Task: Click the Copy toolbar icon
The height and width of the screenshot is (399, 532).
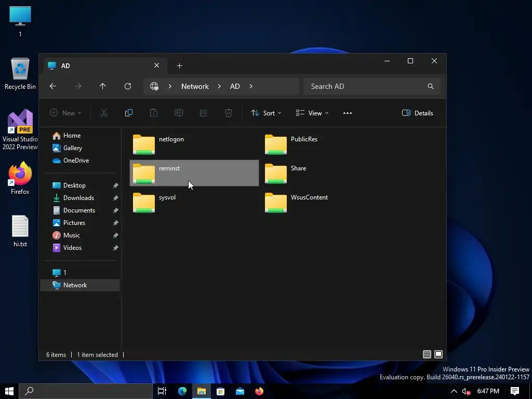Action: [129, 113]
